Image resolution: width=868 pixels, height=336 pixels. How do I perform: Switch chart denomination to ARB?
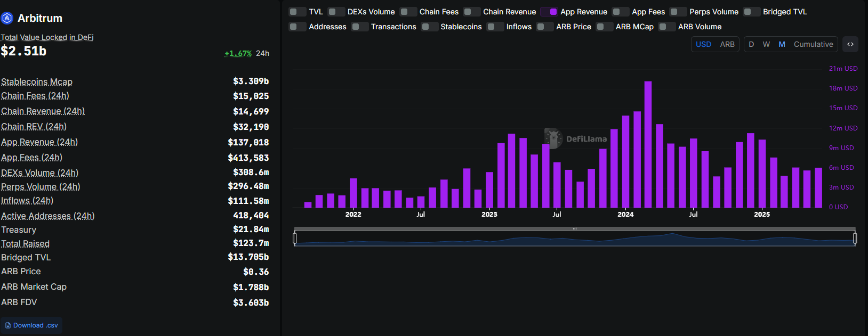727,44
